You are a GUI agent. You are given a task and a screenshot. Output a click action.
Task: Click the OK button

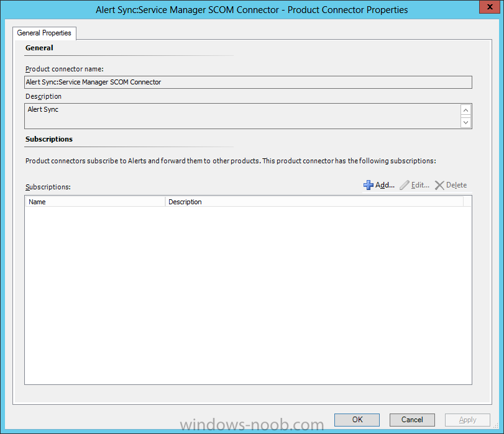pos(357,420)
